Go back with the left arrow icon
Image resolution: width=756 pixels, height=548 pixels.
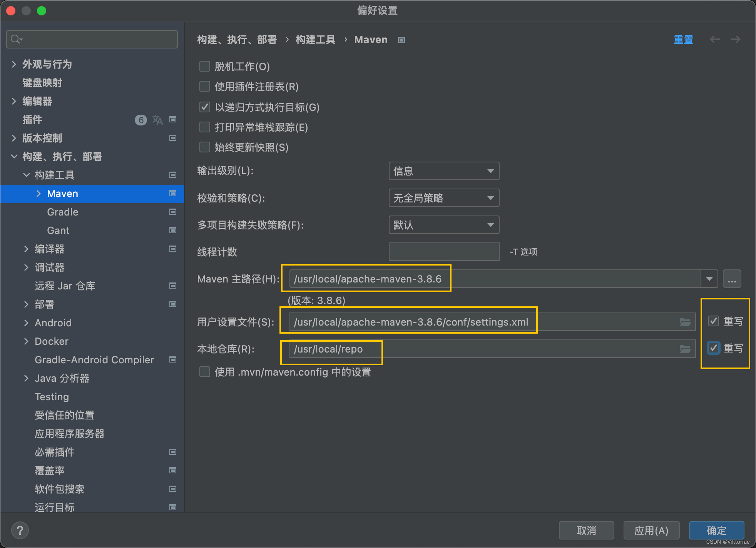(x=715, y=39)
